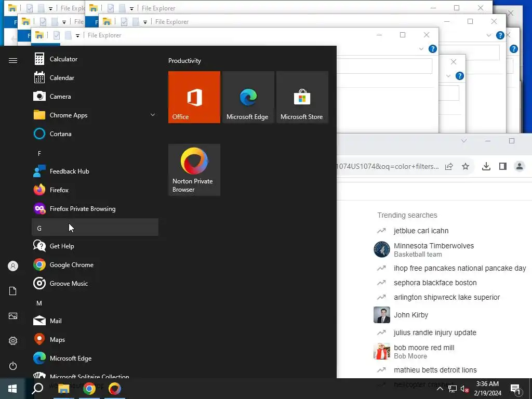
Task: Launch Firefox from the app list
Action: pos(95,190)
